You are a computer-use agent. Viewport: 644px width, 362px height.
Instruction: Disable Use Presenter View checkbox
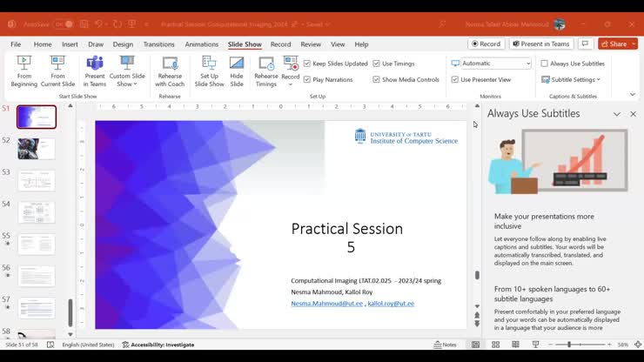tap(454, 79)
